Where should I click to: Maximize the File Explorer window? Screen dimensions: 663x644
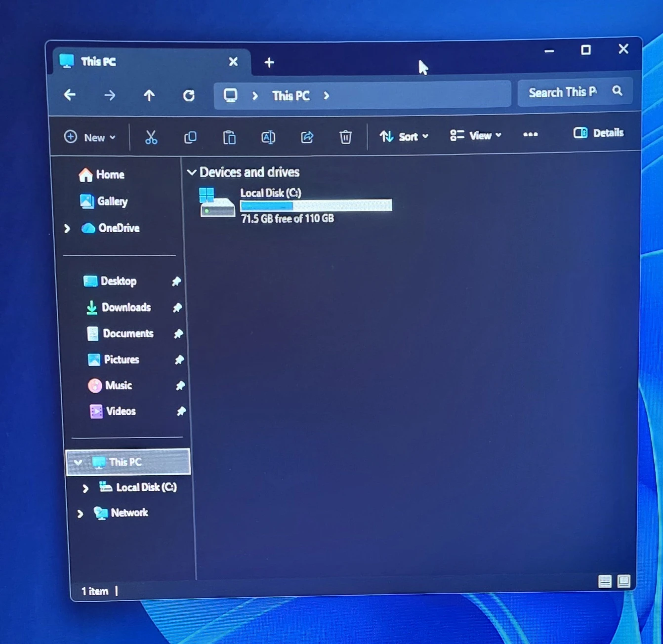(586, 50)
